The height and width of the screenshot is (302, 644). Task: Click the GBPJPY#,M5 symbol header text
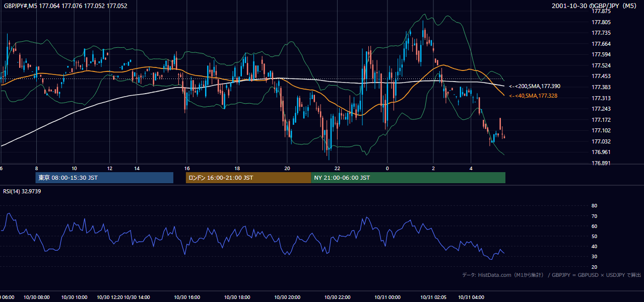[x=66, y=6]
